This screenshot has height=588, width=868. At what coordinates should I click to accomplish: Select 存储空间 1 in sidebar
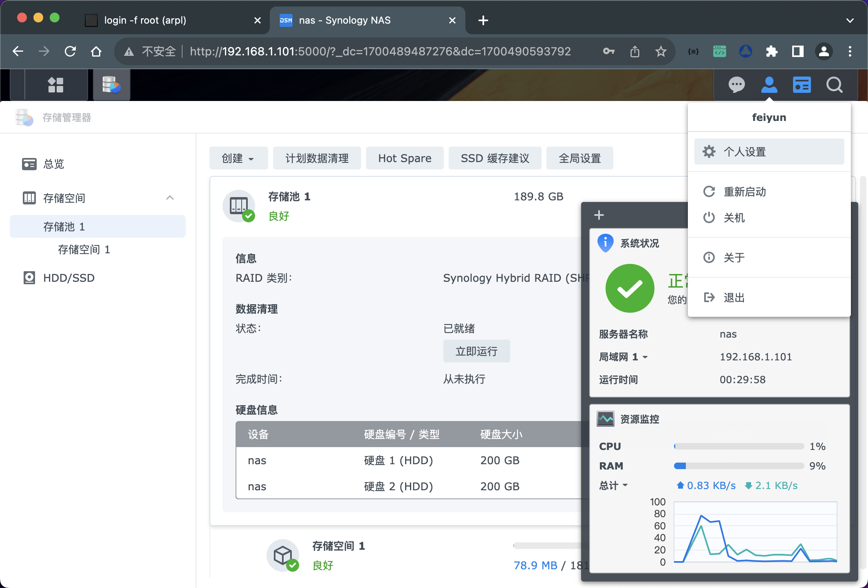tap(98, 249)
